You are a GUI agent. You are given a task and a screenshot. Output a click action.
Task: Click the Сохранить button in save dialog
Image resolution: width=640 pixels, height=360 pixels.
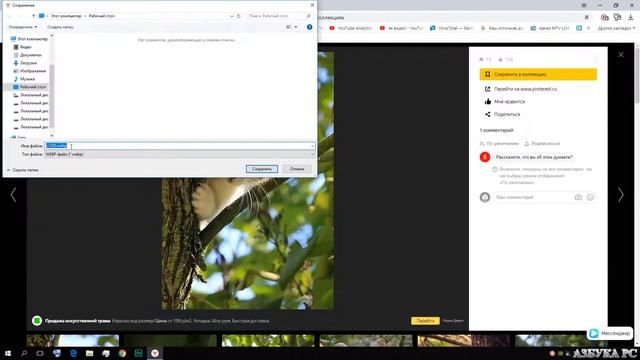(262, 169)
